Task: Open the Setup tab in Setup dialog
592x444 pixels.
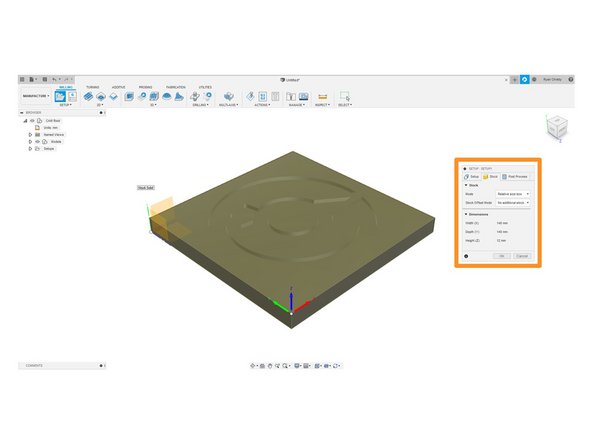Action: 472,176
